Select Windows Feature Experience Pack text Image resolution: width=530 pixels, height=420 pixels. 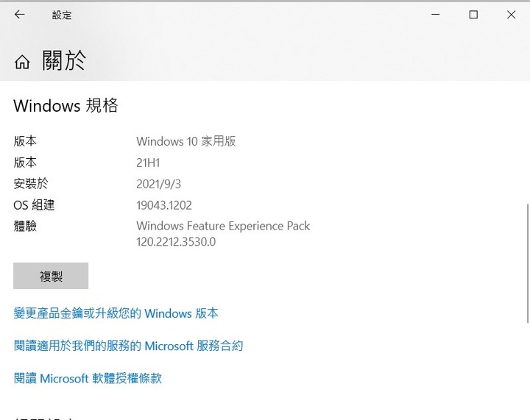[223, 226]
